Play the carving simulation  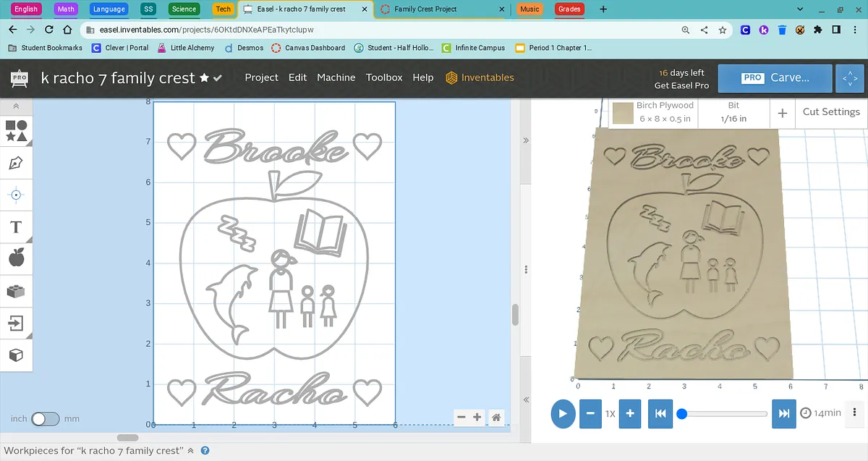pos(562,413)
